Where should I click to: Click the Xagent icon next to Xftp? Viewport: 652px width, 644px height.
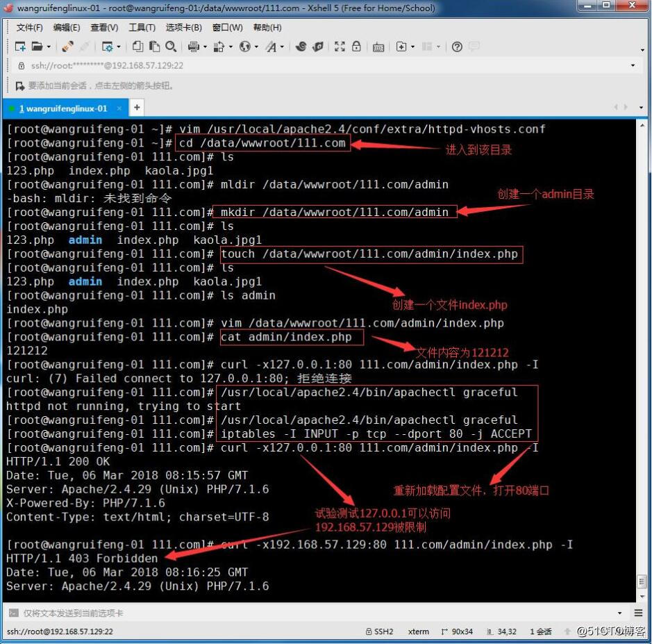pos(318,47)
